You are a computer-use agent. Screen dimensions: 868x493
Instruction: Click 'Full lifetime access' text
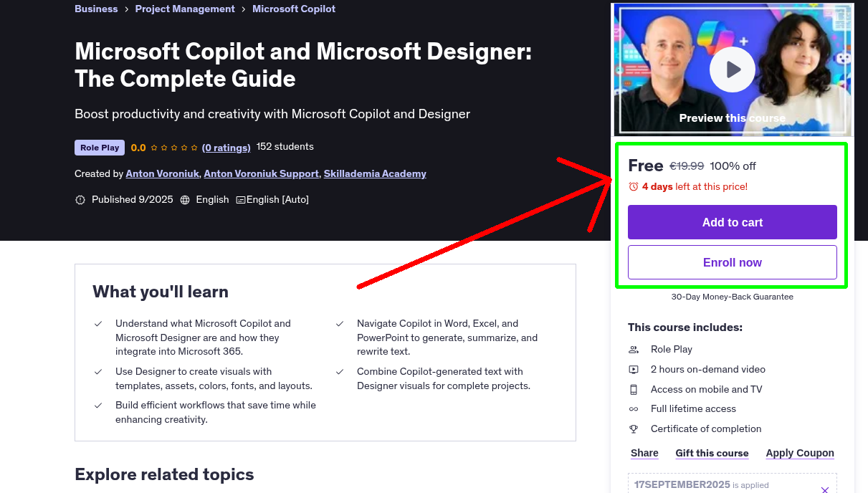693,409
